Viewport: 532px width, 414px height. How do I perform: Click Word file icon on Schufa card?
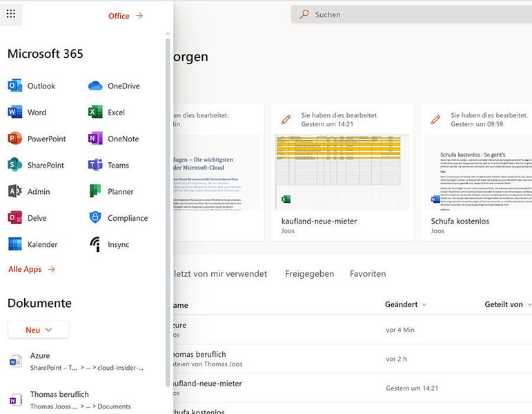[435, 199]
